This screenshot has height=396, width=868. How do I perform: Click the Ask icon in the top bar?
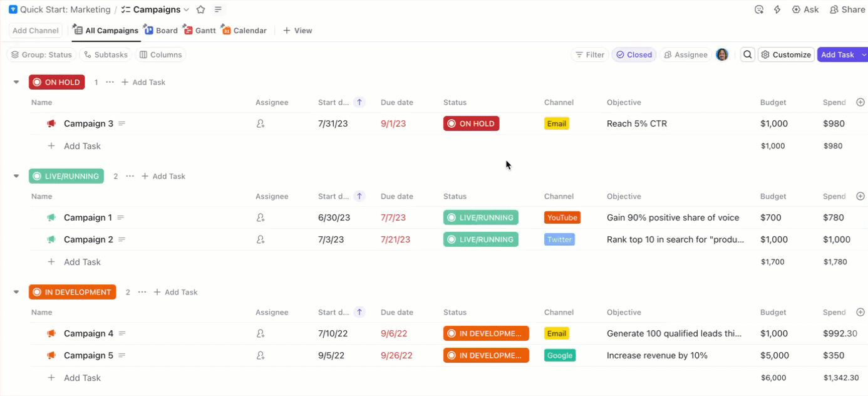pyautogui.click(x=805, y=9)
